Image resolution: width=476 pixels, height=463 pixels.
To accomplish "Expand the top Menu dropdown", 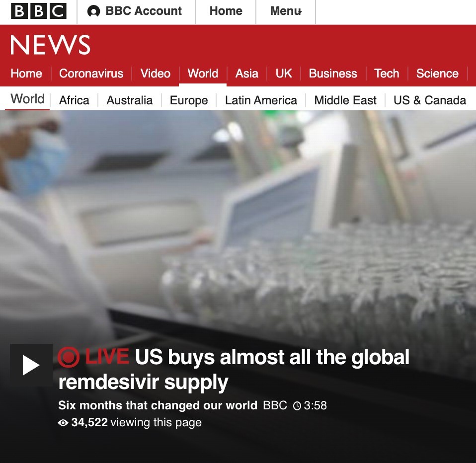I will pos(286,11).
